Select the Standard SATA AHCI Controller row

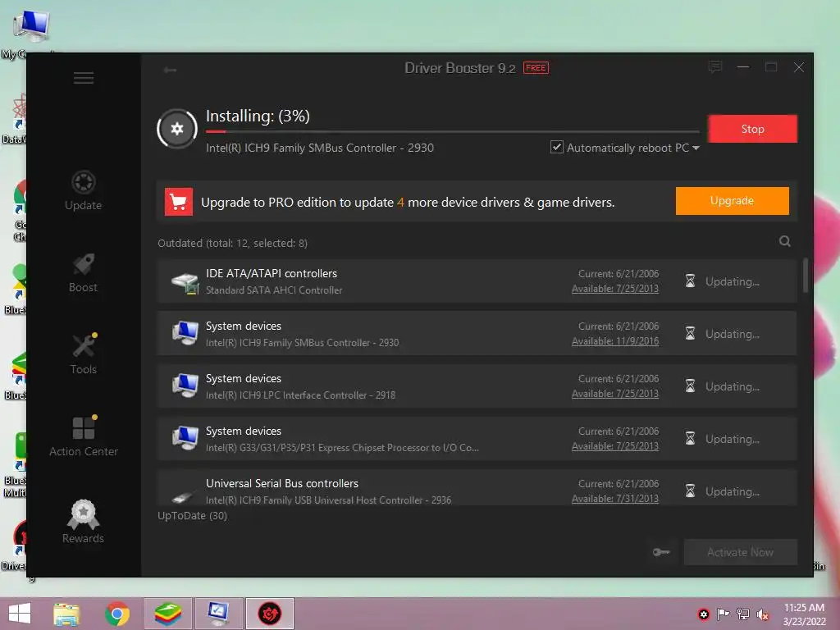click(x=477, y=281)
